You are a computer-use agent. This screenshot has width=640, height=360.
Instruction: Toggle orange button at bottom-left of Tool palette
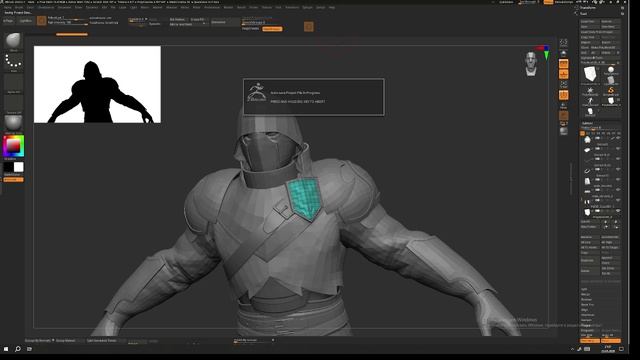590,341
